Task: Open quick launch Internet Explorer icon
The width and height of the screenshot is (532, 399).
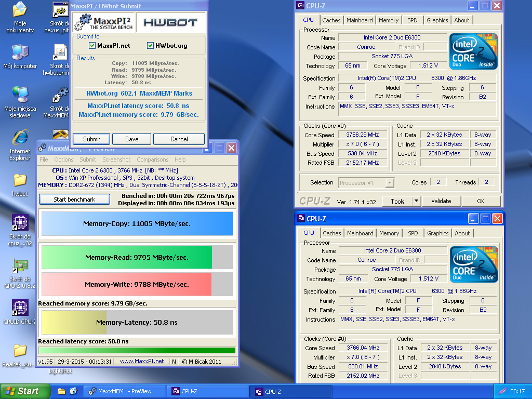Action: [74, 391]
